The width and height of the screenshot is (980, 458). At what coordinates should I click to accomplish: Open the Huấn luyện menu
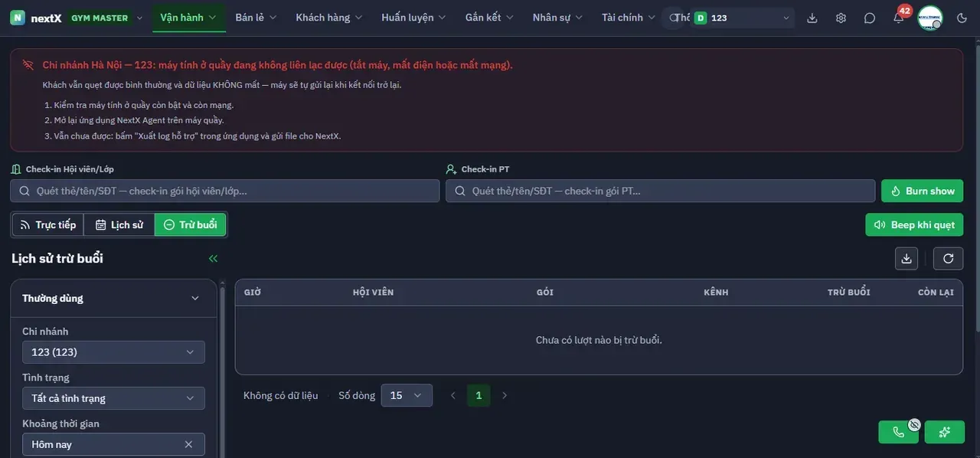[414, 18]
